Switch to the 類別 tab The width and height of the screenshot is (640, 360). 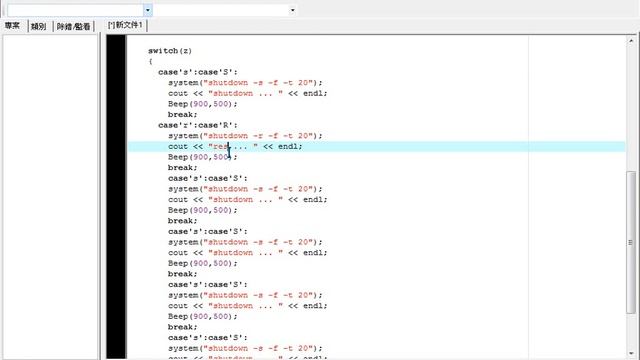pyautogui.click(x=38, y=27)
